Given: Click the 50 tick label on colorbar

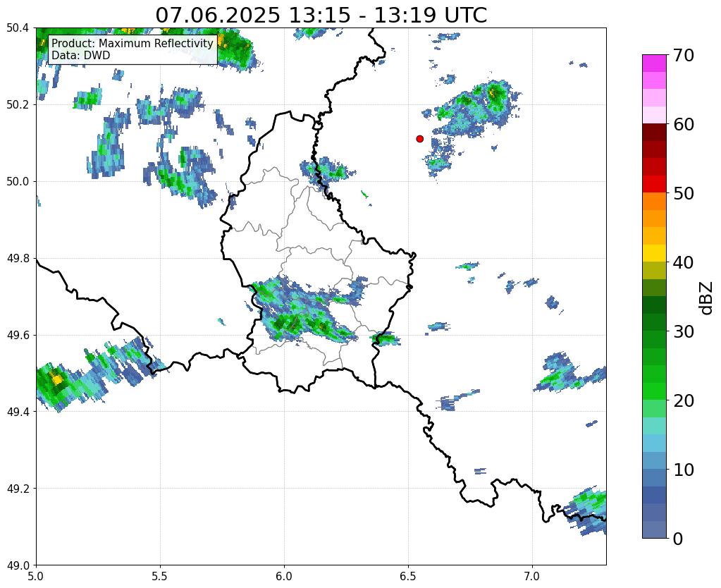Looking at the screenshot, I should (684, 193).
